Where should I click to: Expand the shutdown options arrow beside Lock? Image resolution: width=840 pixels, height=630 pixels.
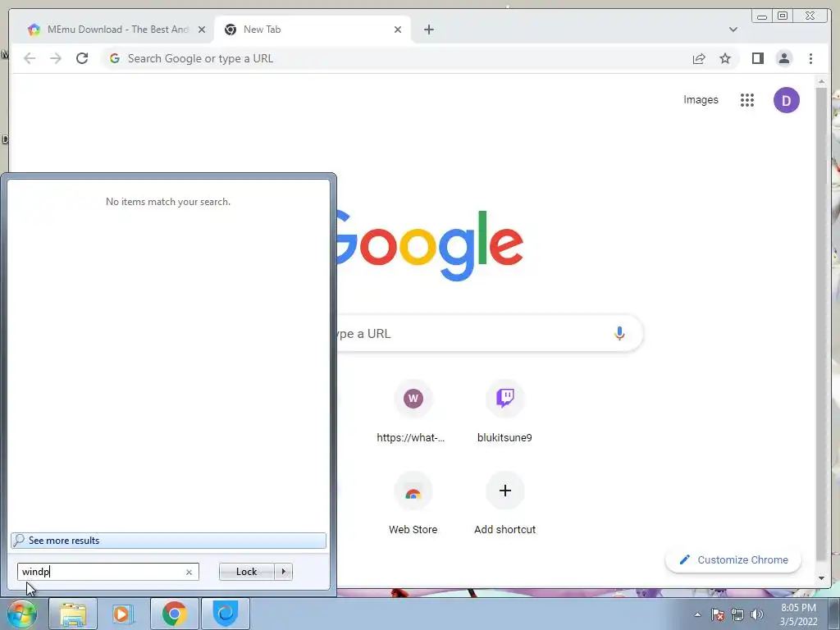283,572
